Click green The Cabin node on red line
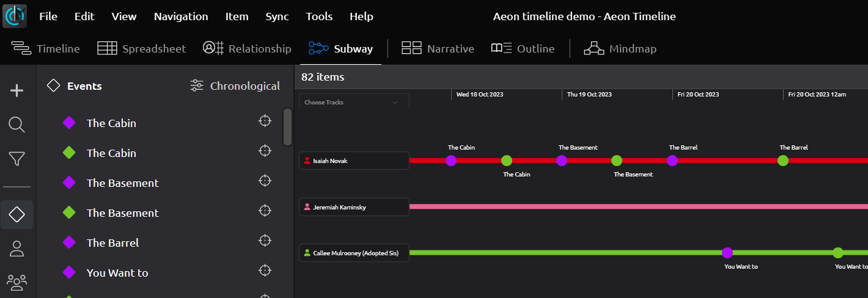 point(507,161)
